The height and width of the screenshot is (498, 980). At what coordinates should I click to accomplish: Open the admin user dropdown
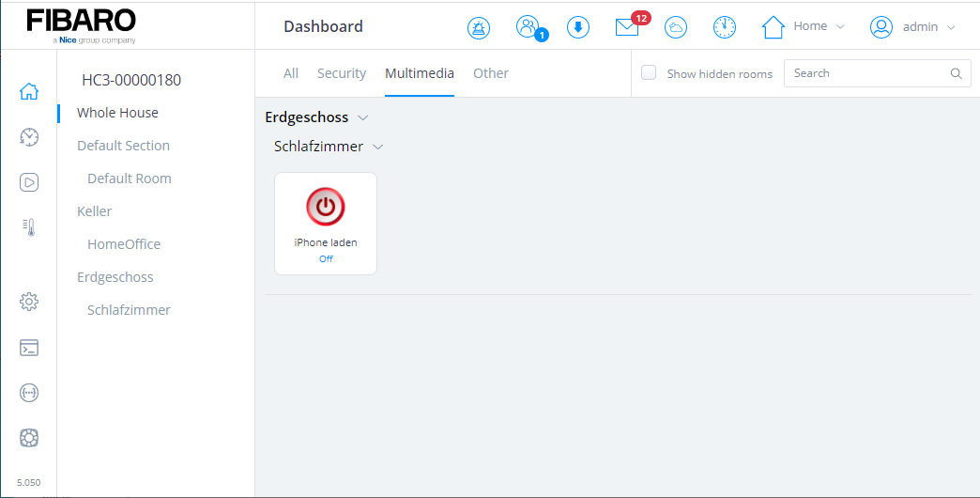click(x=912, y=27)
